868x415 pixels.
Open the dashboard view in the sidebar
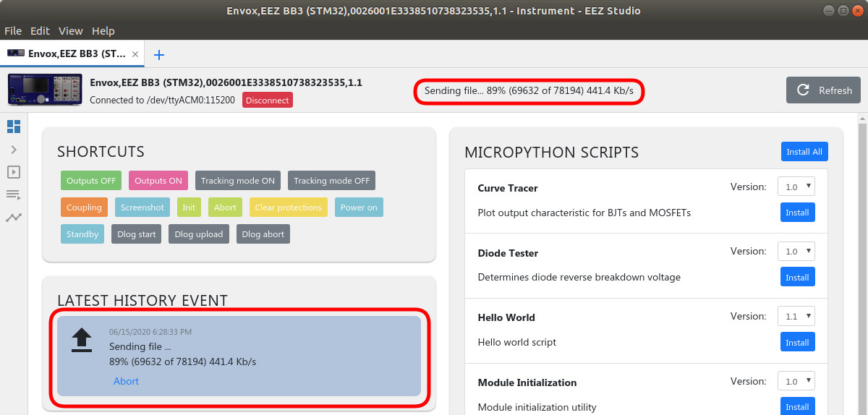pos(14,127)
